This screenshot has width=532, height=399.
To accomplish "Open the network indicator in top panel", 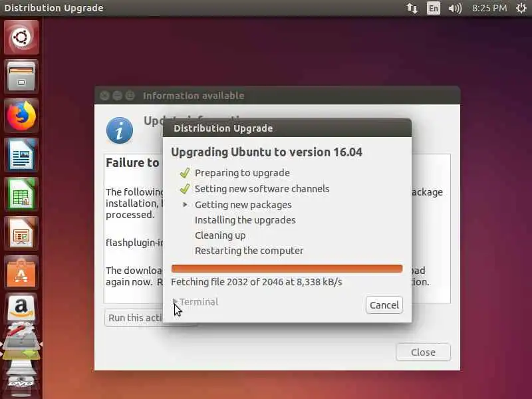I will point(412,8).
